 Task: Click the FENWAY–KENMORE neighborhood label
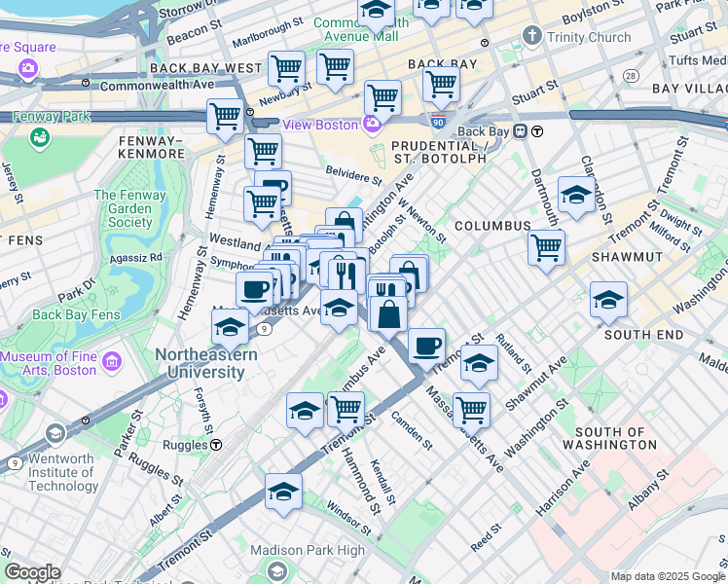click(152, 147)
